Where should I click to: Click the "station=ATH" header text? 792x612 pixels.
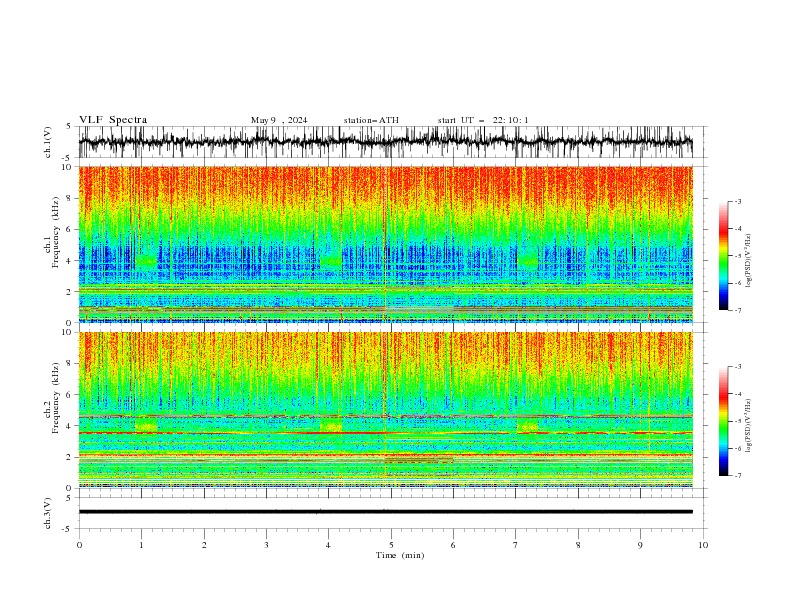pos(371,120)
